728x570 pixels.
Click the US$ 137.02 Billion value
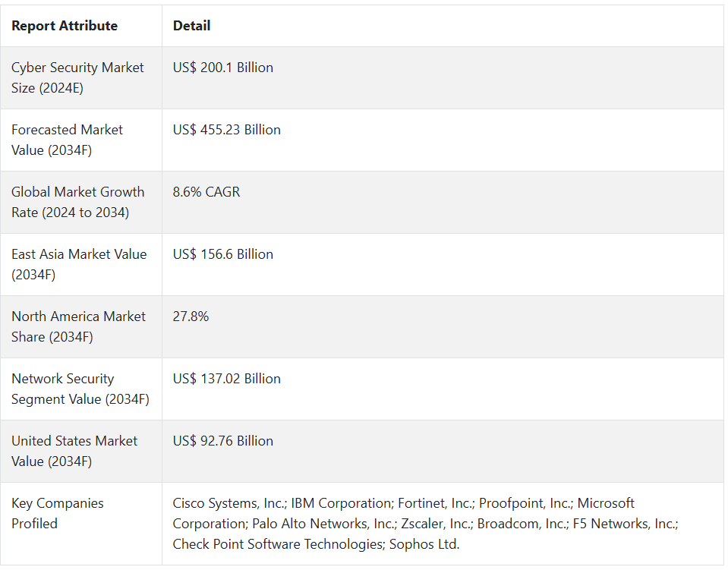[x=226, y=379]
